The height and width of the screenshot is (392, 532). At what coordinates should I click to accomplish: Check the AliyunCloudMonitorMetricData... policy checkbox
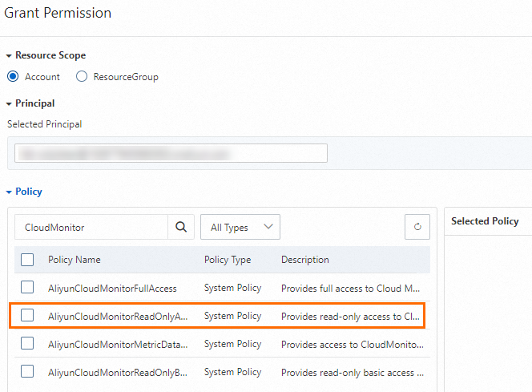pos(27,343)
